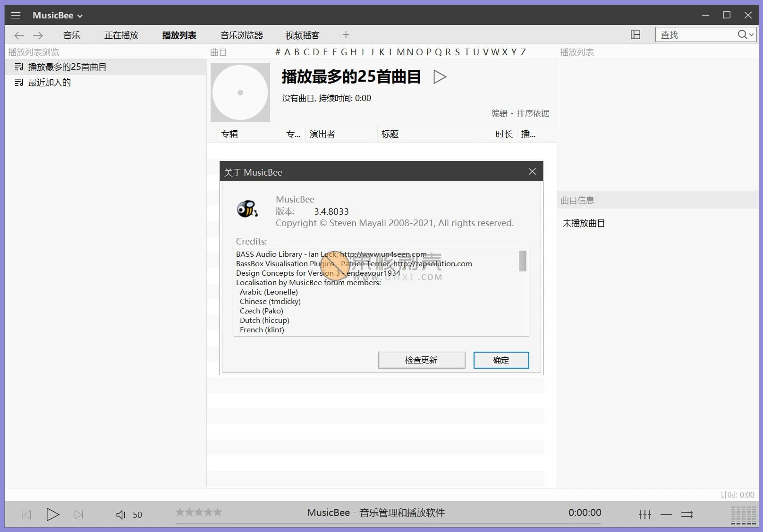Image resolution: width=763 pixels, height=532 pixels.
Task: Select the 最近加入的 playlist
Action: pyautogui.click(x=106, y=83)
